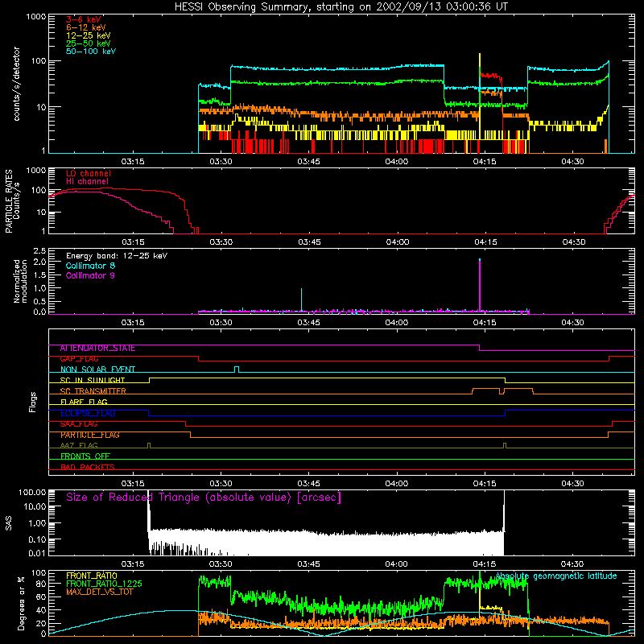Click the FRONTS_OFF flag label
The width and height of the screenshot is (644, 644).
click(85, 456)
